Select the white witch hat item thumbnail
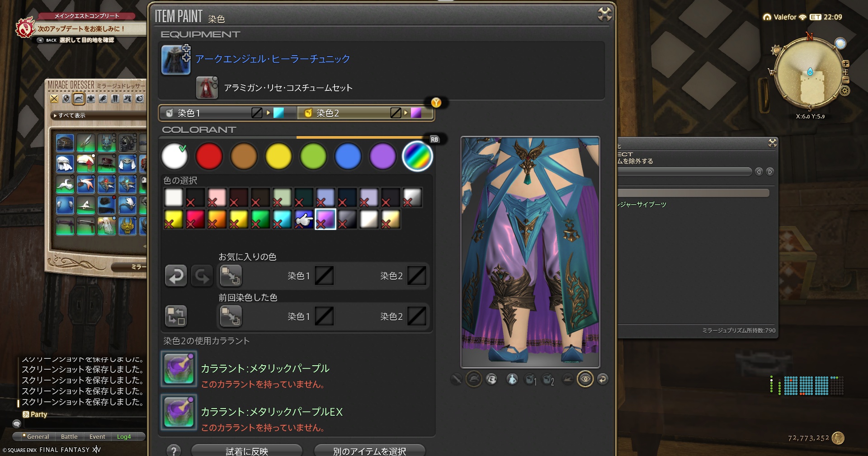 point(86,205)
